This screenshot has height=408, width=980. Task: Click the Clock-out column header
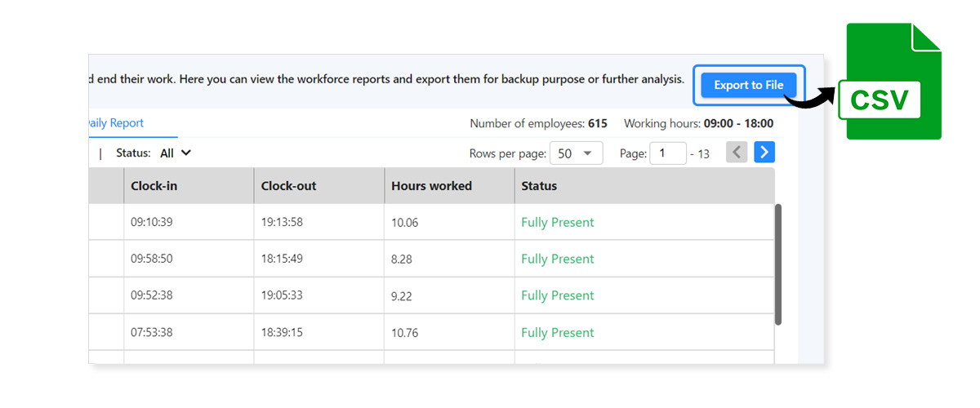(288, 186)
